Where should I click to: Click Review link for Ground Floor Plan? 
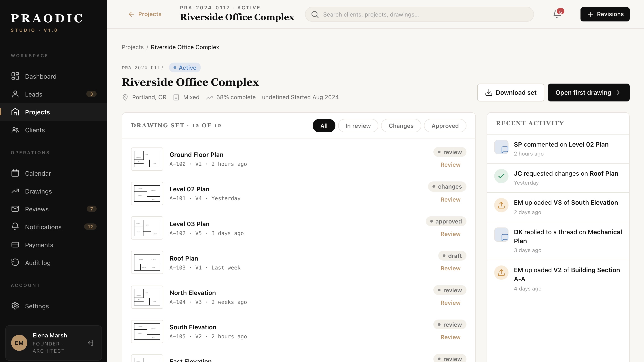[450, 165]
